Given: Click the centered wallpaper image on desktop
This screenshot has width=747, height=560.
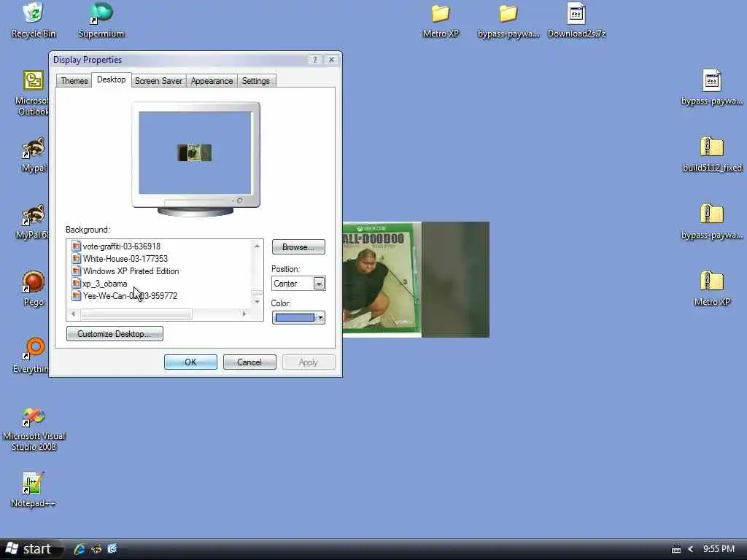Looking at the screenshot, I should (415, 279).
